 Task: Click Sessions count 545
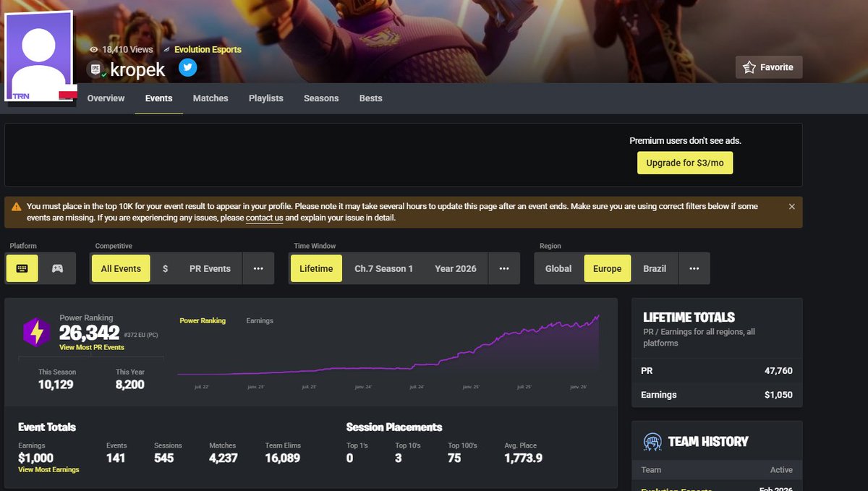click(164, 458)
